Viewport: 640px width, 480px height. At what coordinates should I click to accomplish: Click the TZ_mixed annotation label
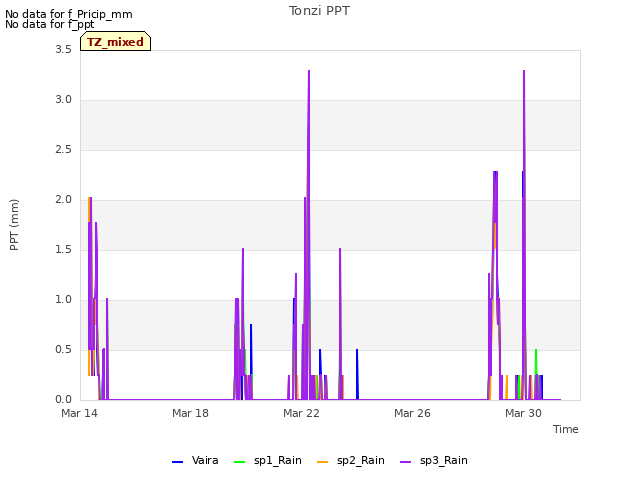(116, 42)
